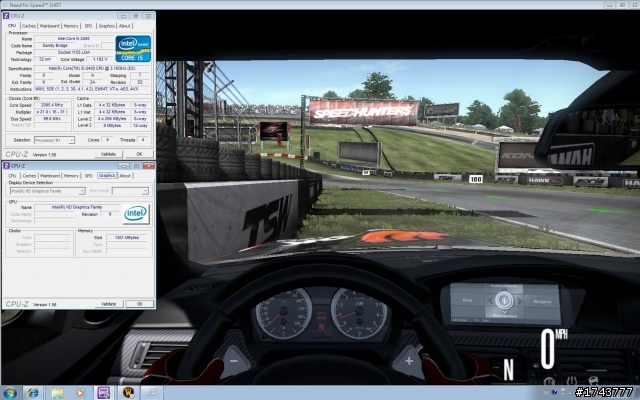Minimize the upper CPU-Z window
This screenshot has height=400, width=640.
(123, 16)
